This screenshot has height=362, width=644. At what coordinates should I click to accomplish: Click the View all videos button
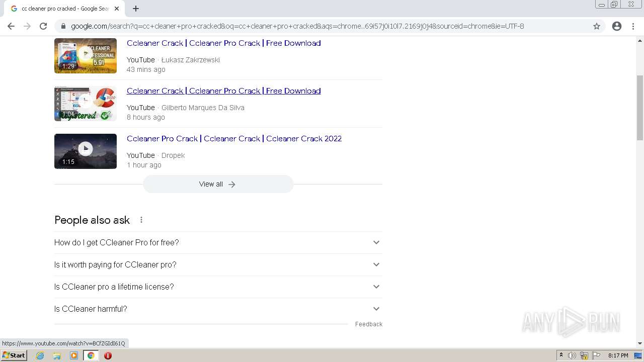(218, 184)
